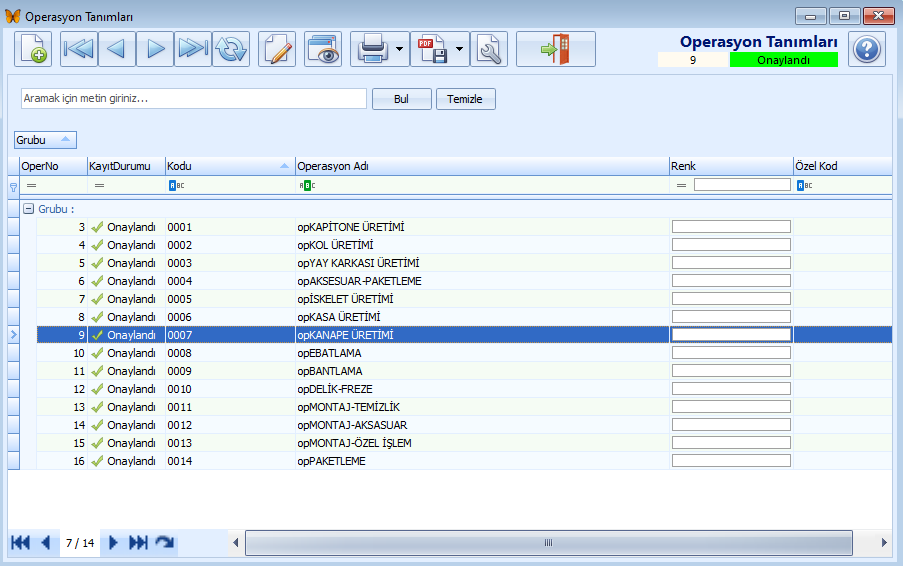Open Özel Kod filter condition ABC icon

tap(805, 185)
